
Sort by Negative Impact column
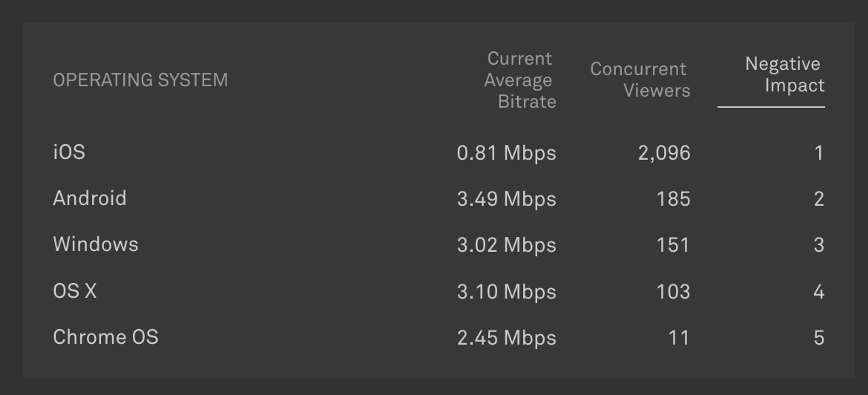(x=785, y=75)
